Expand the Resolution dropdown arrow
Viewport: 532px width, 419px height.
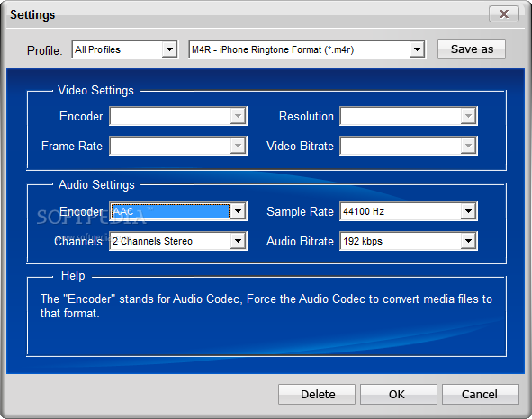[468, 116]
